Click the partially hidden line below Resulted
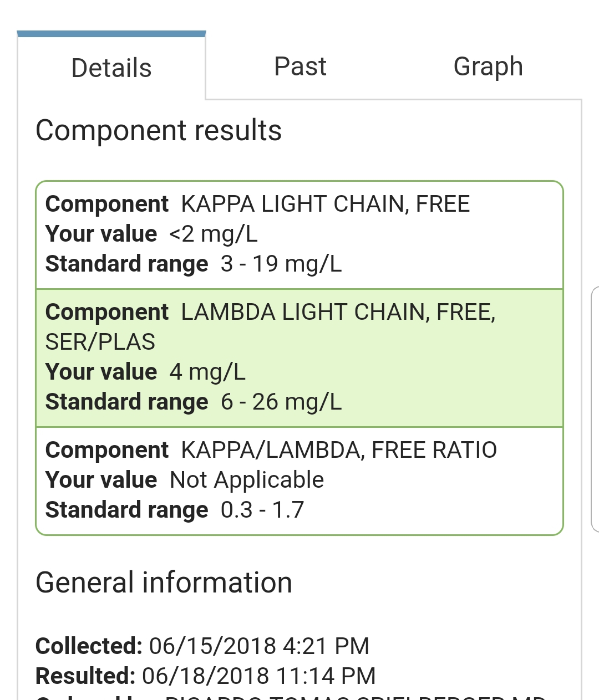599x700 pixels. click(x=288, y=696)
